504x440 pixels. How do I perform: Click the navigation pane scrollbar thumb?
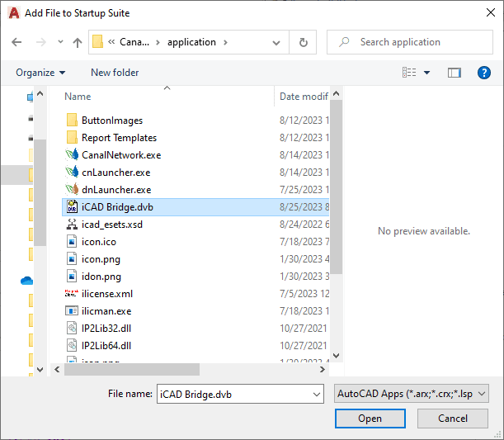40,192
